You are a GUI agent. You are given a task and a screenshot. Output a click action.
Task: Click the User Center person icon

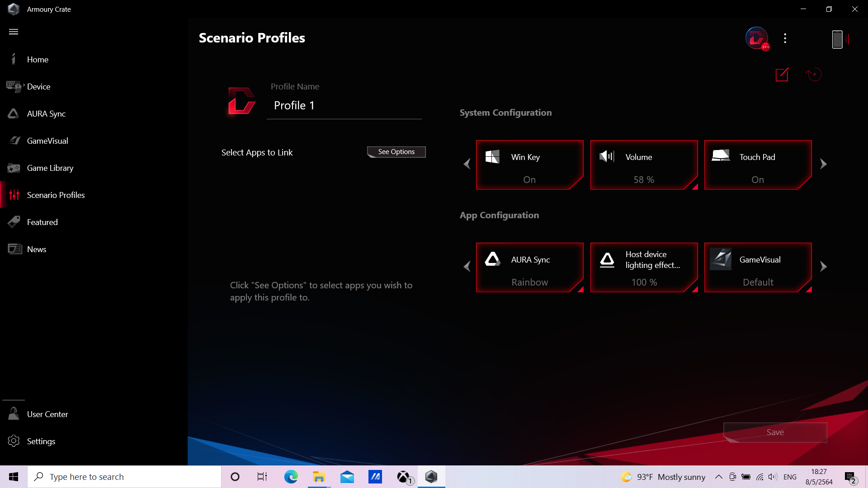click(14, 413)
